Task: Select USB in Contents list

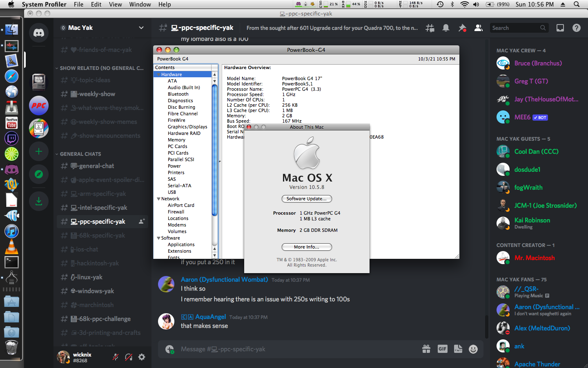Action: [172, 192]
